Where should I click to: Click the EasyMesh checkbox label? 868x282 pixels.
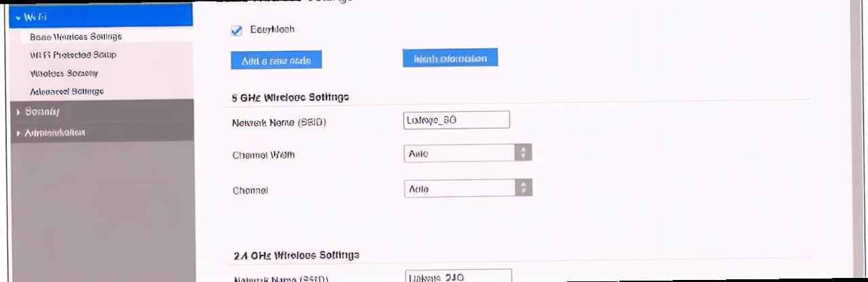point(272,30)
